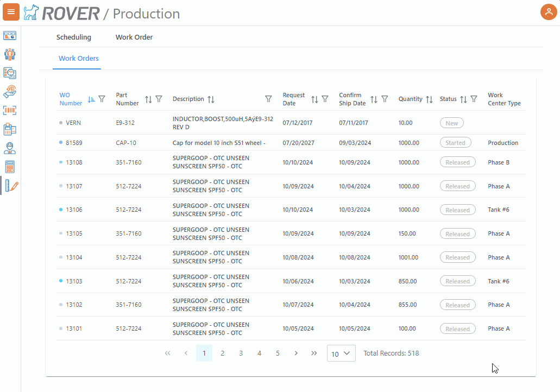Screen dimensions: 560x392
Task: Select the Work Orders tab
Action: (x=79, y=58)
